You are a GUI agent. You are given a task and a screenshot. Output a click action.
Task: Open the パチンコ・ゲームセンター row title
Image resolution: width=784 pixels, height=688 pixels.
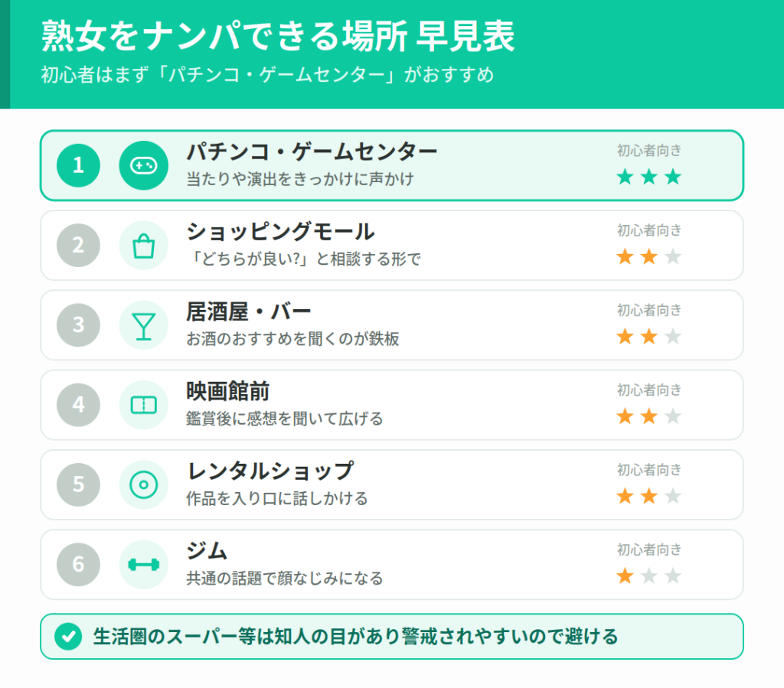[312, 152]
